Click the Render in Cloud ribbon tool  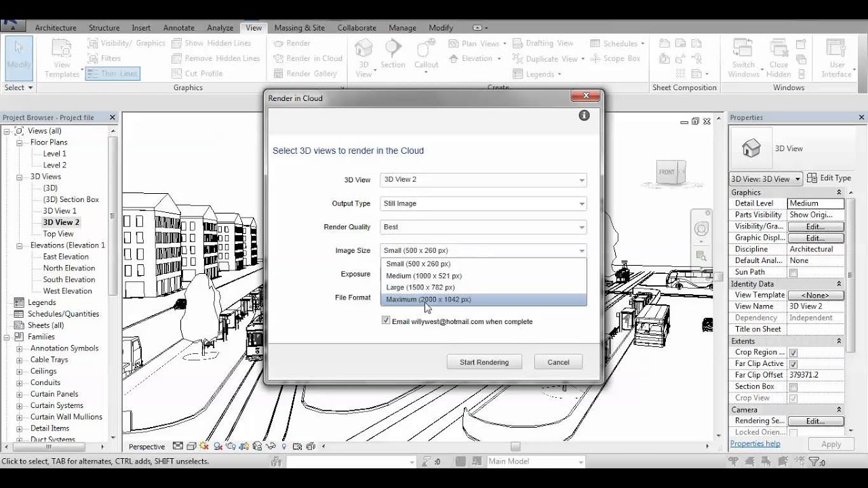307,58
